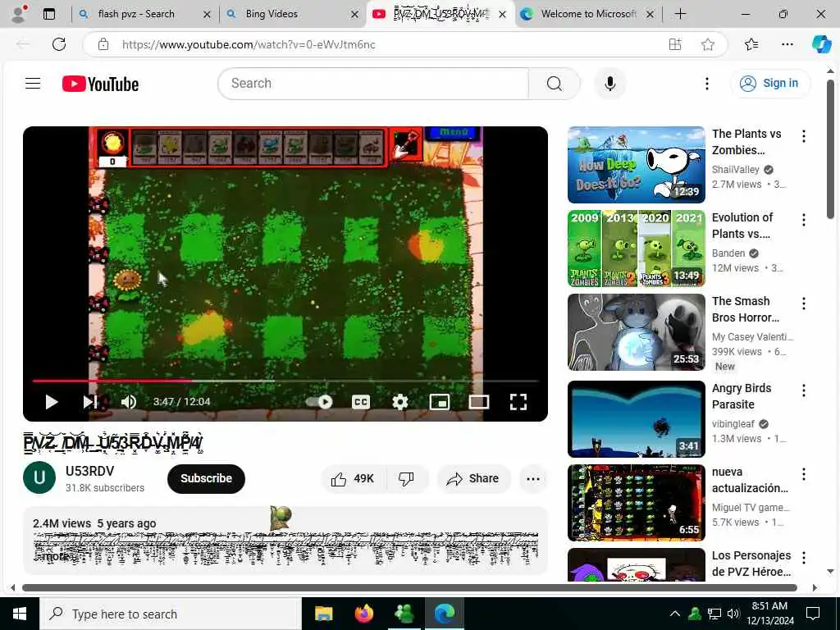
Task: Click the Sign in button
Action: tap(769, 84)
